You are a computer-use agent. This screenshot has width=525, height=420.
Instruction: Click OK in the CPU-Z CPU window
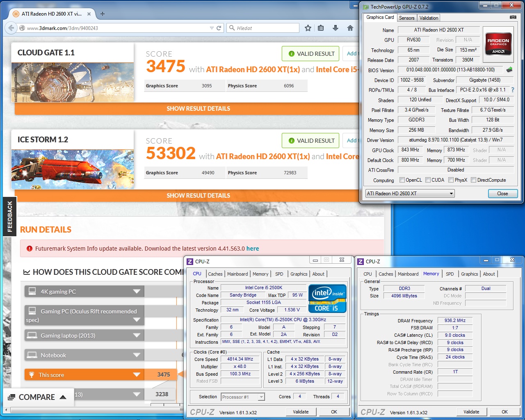pos(334,411)
